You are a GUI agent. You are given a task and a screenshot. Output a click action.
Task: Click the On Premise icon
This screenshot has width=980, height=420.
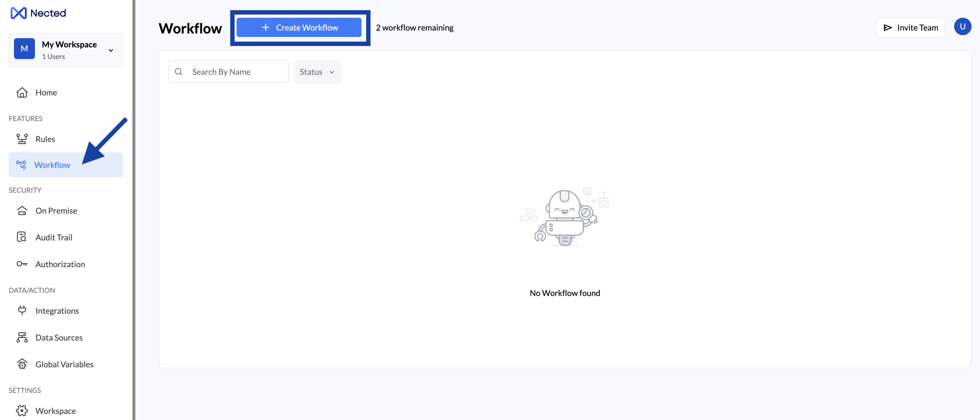[x=22, y=210]
